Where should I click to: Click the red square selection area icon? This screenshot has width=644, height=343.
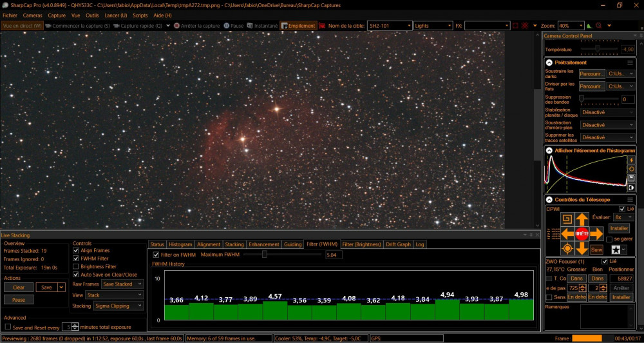point(515,26)
